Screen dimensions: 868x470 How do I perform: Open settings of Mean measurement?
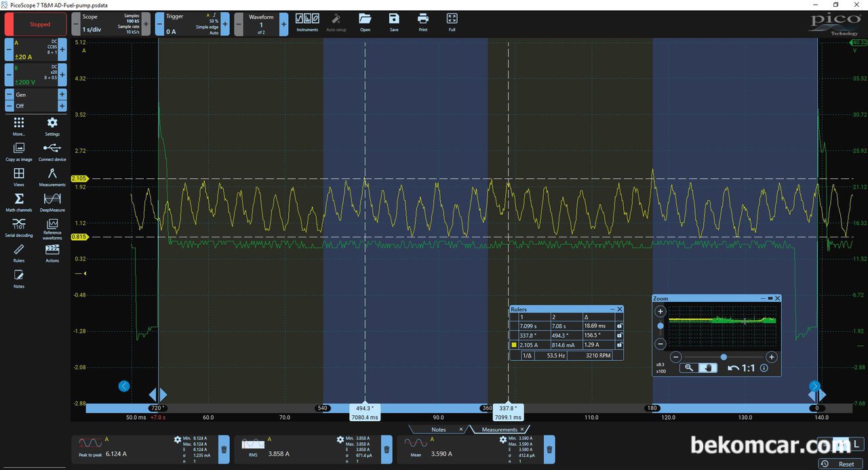click(x=503, y=439)
